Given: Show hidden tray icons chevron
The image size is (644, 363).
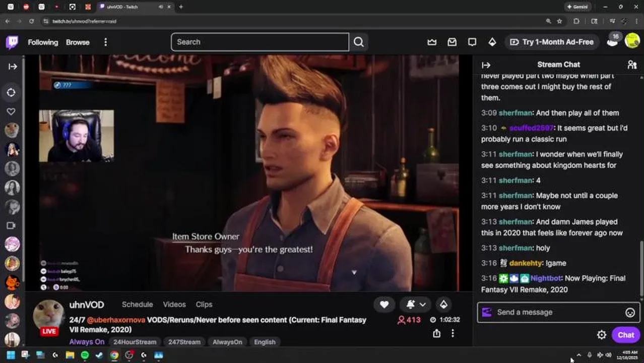Looking at the screenshot, I should [x=578, y=355].
